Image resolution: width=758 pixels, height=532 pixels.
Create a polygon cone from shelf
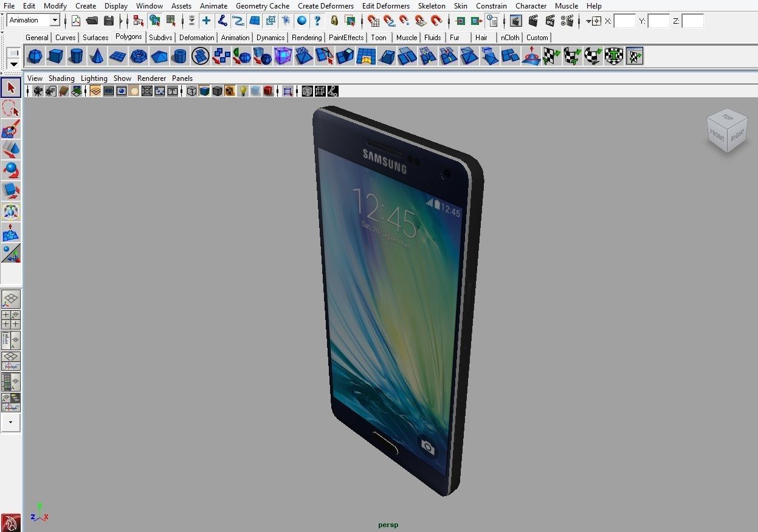point(97,57)
